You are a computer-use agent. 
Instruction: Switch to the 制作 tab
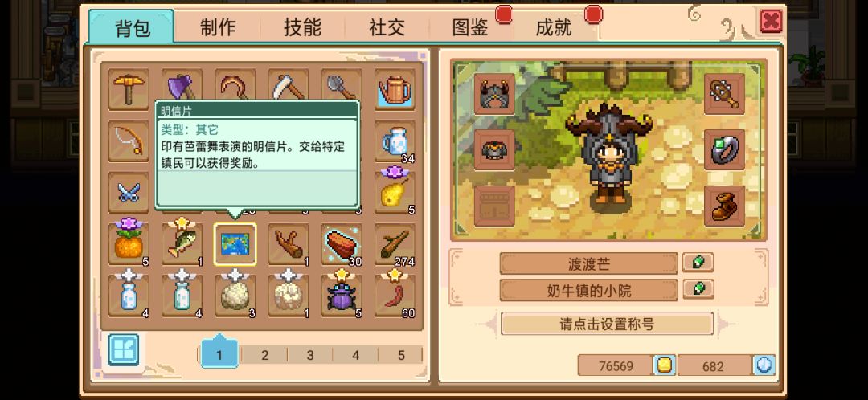point(218,27)
